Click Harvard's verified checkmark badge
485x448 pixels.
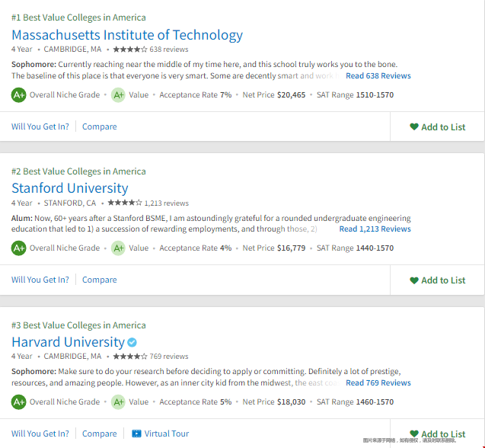point(132,342)
